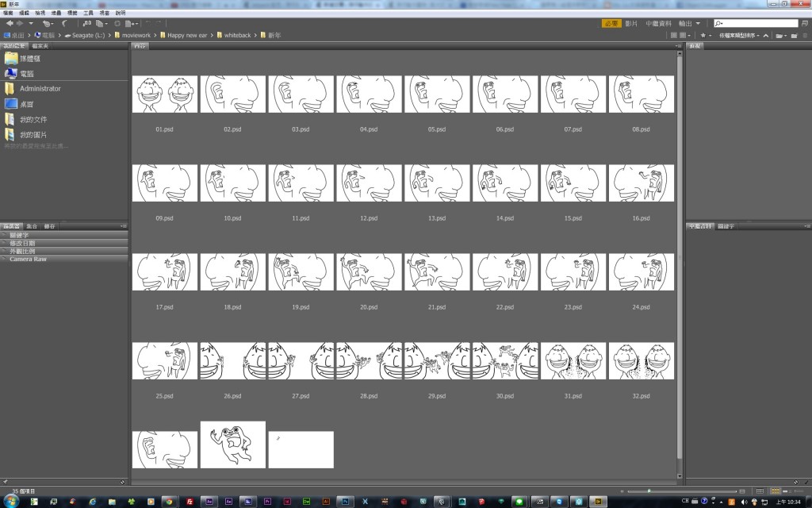Open the sort by file type dropdown

[x=738, y=36]
